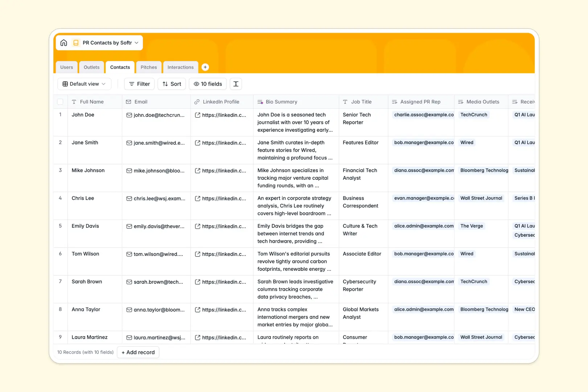Click the funnel icon on the Filter button
This screenshot has height=392, width=588.
131,84
